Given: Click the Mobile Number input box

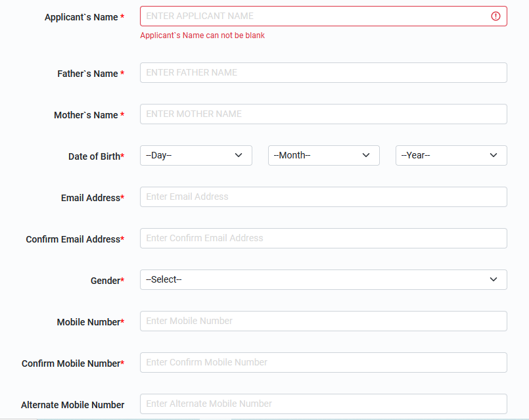Looking at the screenshot, I should (323, 321).
